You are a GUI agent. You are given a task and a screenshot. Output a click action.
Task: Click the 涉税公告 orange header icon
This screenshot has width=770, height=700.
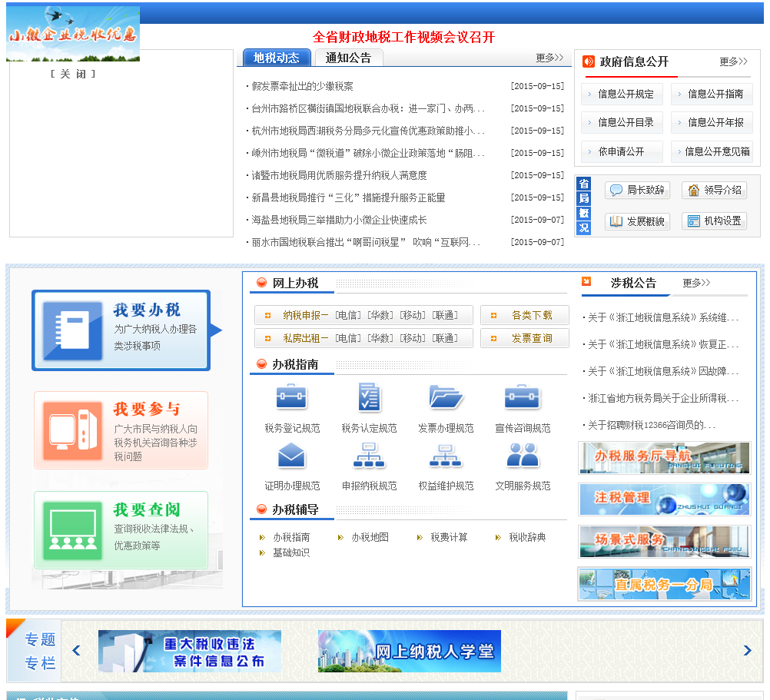(x=586, y=281)
